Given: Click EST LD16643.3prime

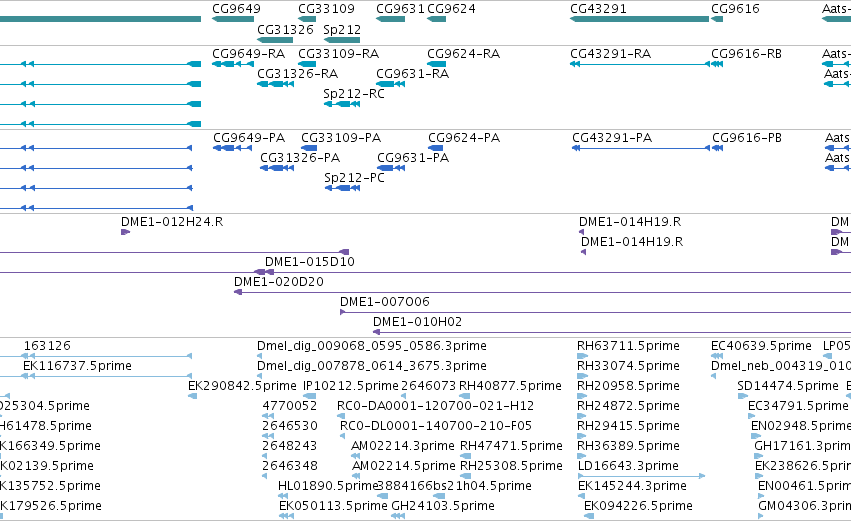Looking at the screenshot, I should [628, 466].
